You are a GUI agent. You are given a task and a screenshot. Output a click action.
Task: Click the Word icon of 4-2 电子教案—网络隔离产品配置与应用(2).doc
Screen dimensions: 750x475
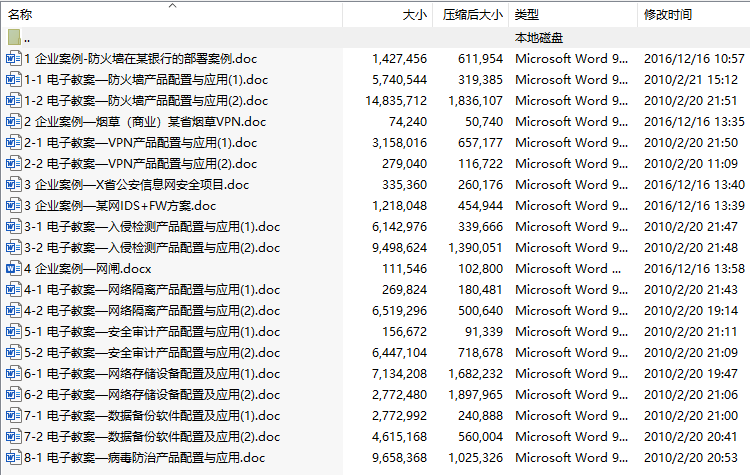pyautogui.click(x=13, y=311)
